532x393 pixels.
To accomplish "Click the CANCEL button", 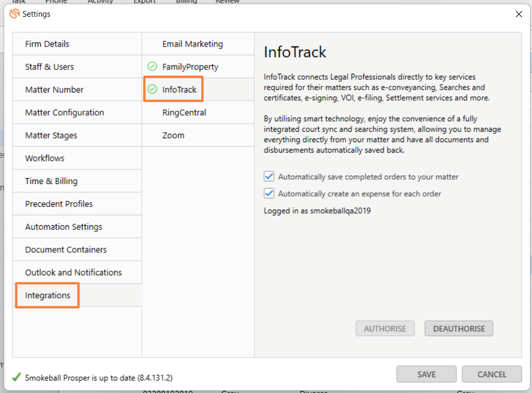I will point(492,374).
